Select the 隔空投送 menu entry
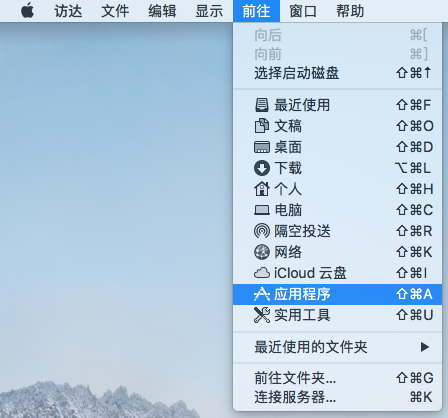448x418 pixels. click(x=337, y=231)
